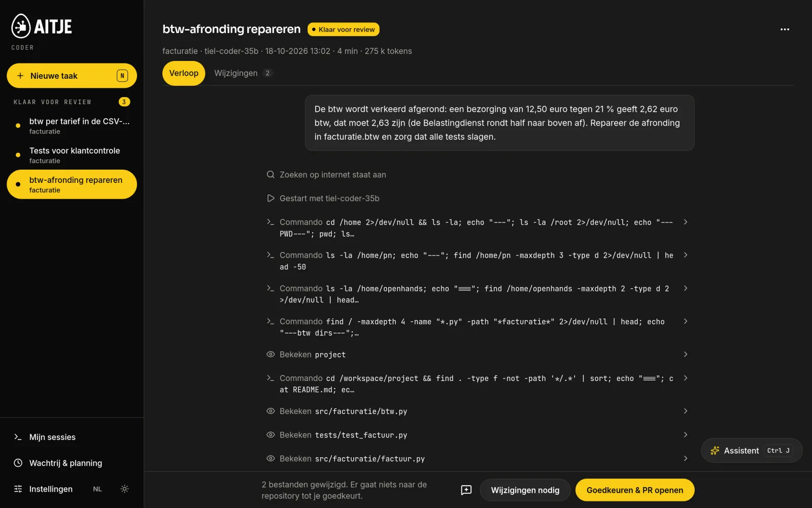This screenshot has width=812, height=508.
Task: Open Mijn sessies in sidebar
Action: coord(72,437)
